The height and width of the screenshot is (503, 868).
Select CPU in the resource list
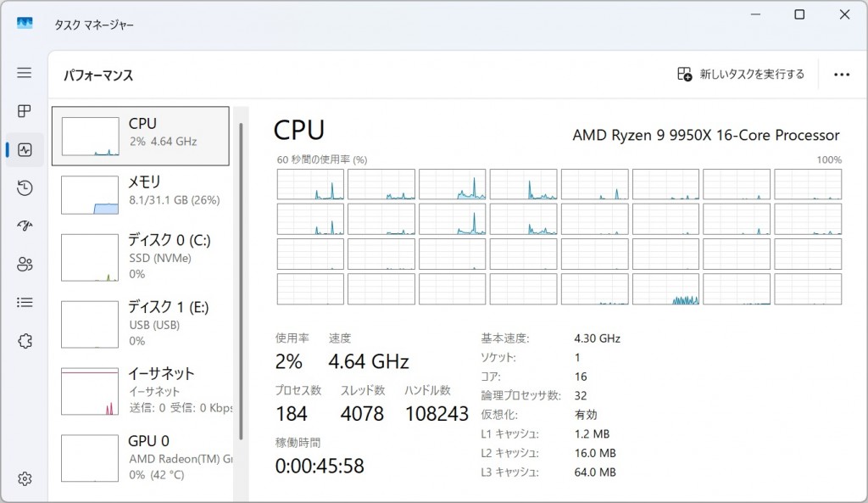[141, 136]
